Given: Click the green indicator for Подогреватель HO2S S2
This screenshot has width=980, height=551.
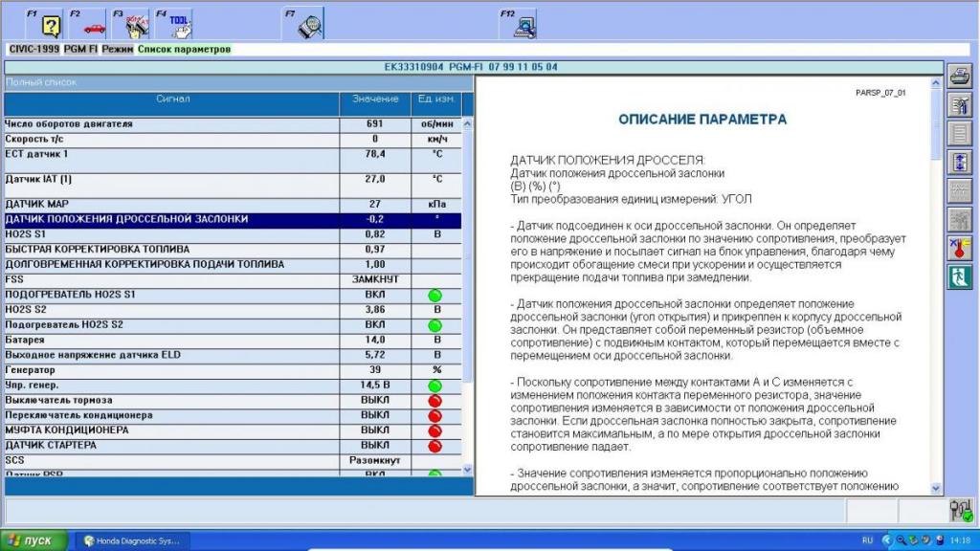Looking at the screenshot, I should pyautogui.click(x=435, y=325).
